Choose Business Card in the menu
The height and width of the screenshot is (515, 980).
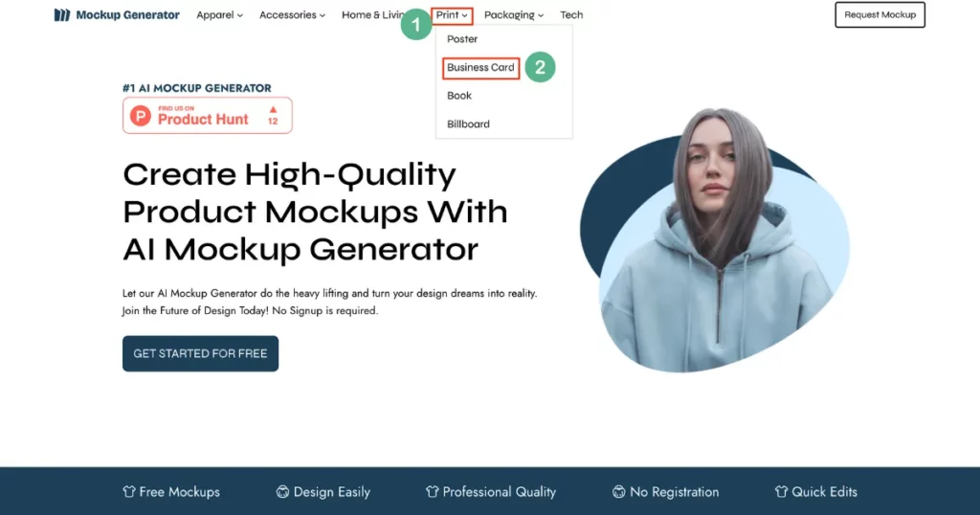pyautogui.click(x=480, y=68)
